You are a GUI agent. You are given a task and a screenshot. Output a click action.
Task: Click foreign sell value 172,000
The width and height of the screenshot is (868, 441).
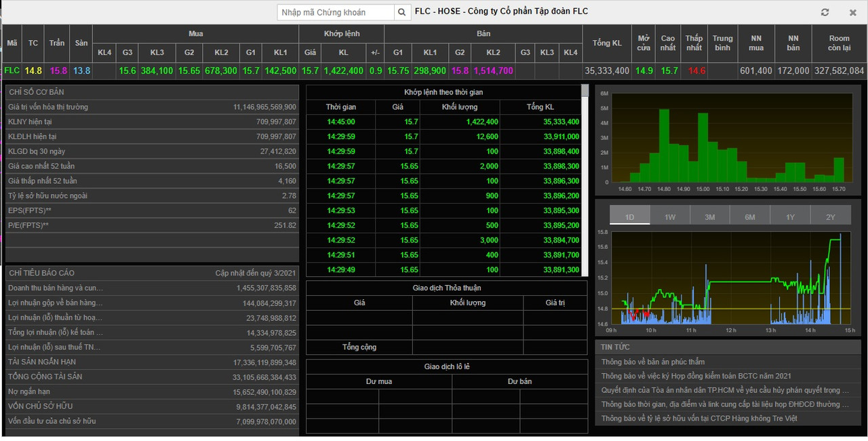[x=793, y=71]
